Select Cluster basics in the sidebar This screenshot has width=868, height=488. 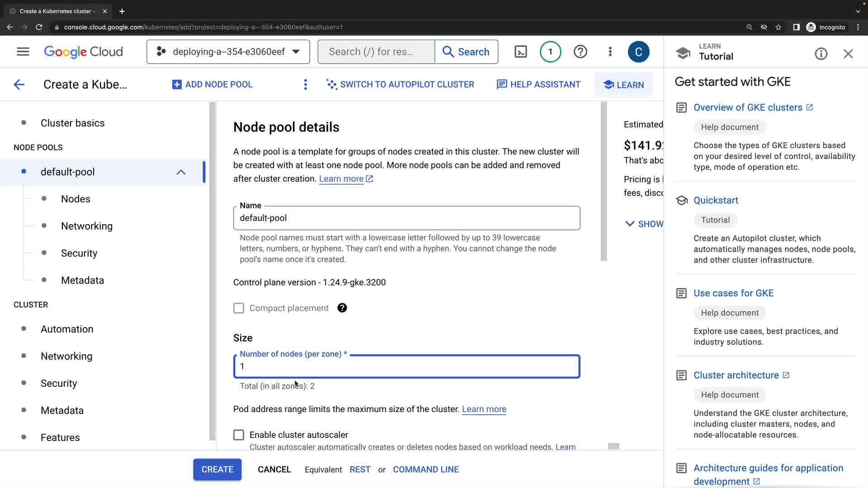click(x=72, y=123)
